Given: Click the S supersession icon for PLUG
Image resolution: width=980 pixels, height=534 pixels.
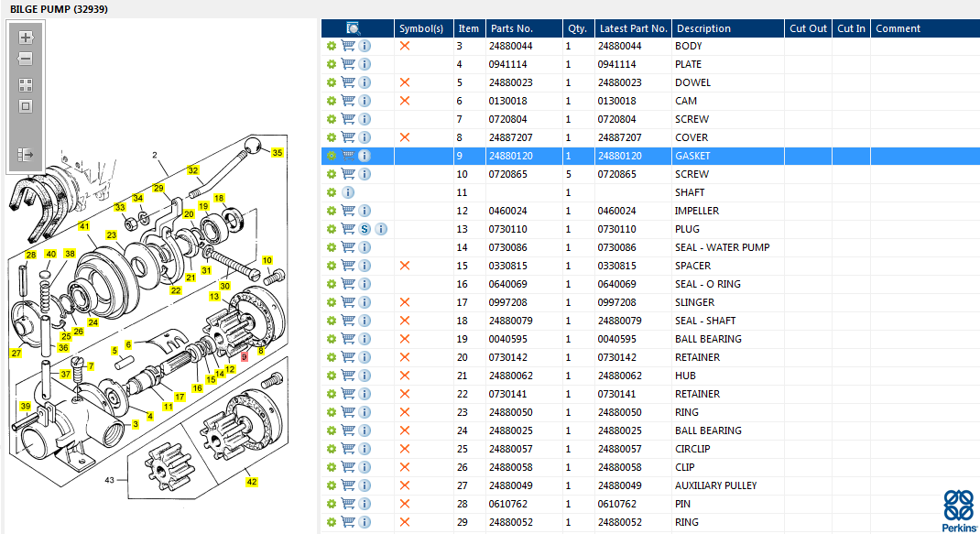Looking at the screenshot, I should tap(365, 229).
